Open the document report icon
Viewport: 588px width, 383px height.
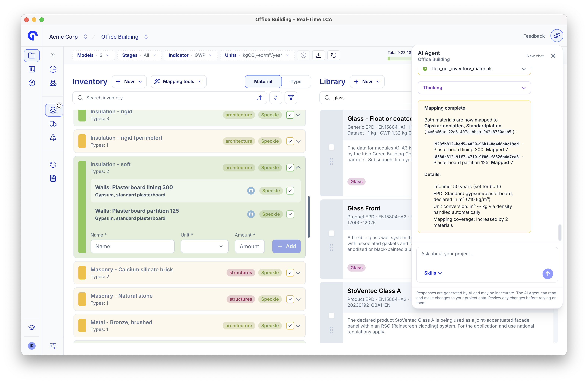53,178
